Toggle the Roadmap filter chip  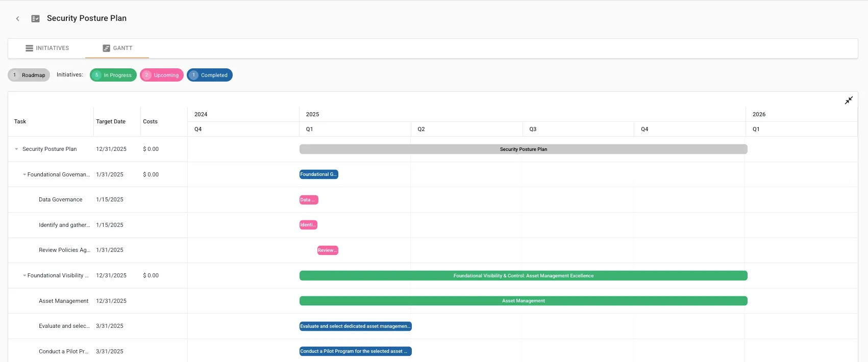coord(29,75)
